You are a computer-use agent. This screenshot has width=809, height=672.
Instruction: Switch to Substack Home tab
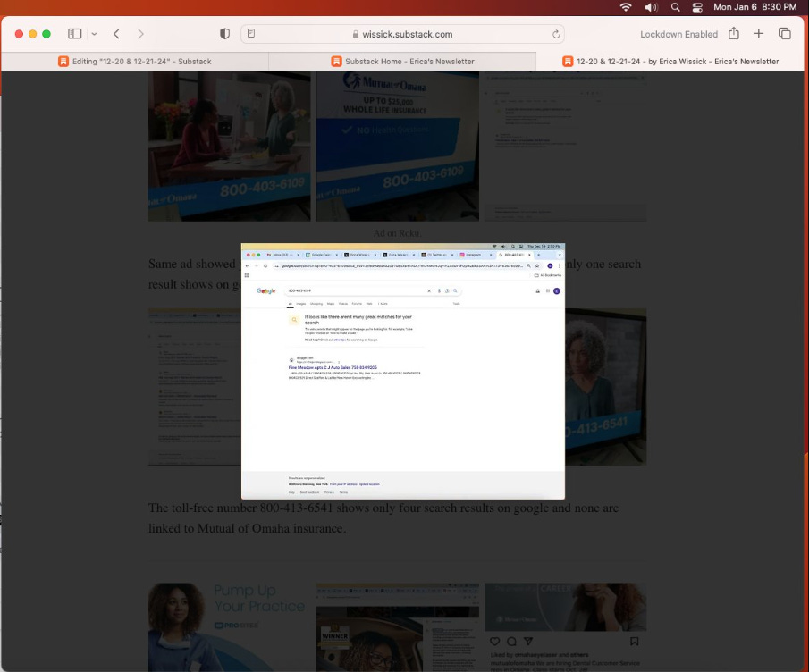tap(402, 62)
